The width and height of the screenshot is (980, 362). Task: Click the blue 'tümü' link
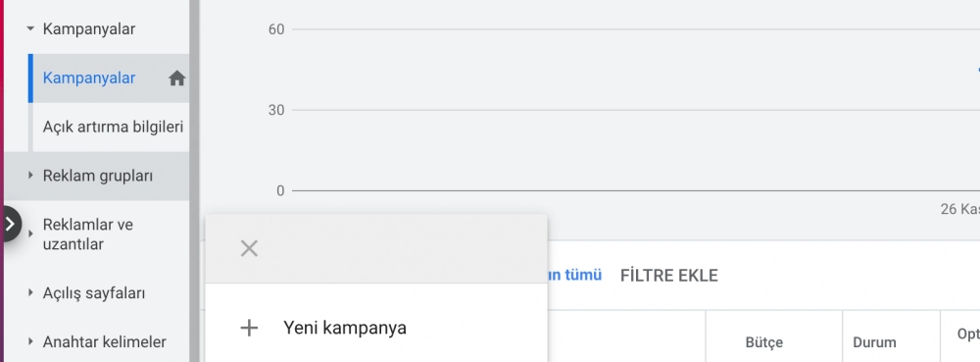coord(574,275)
